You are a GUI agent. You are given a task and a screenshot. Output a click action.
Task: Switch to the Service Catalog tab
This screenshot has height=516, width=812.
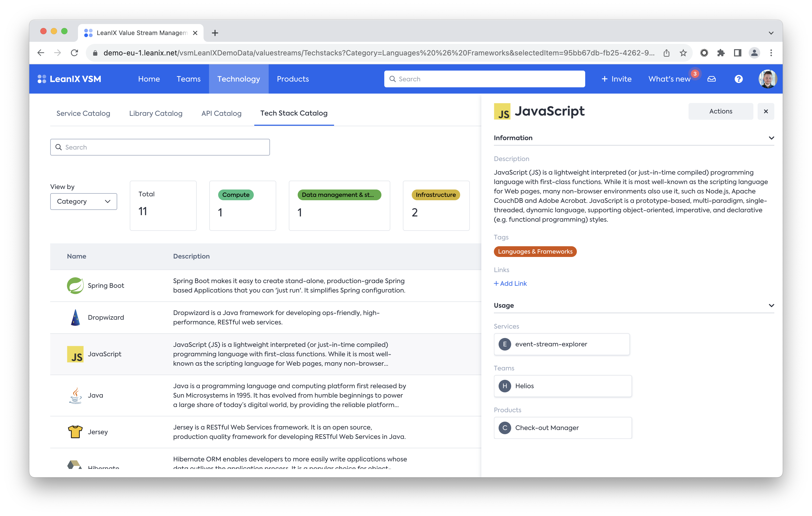83,113
